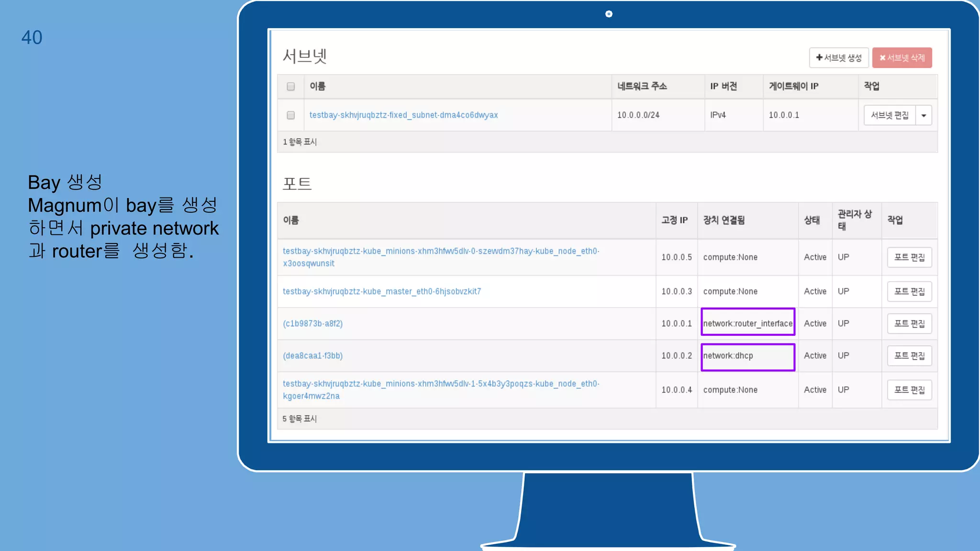This screenshot has width=980, height=551.
Task: Click the 서브넷 편집 button
Action: (889, 115)
